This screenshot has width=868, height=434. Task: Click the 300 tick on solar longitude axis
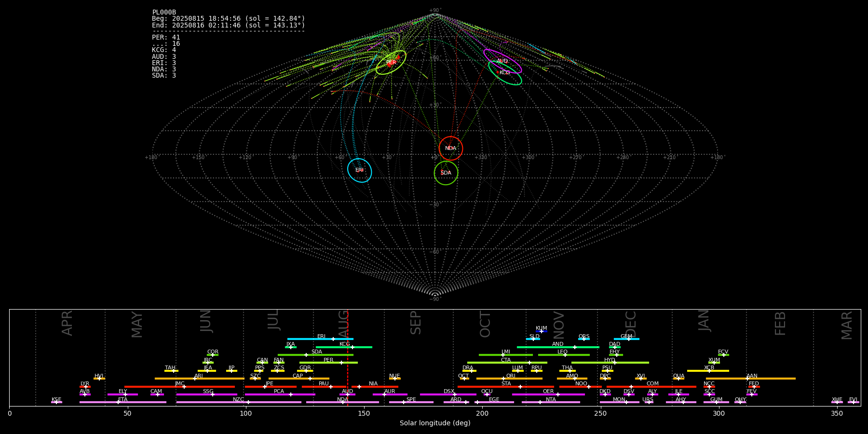tap(719, 413)
